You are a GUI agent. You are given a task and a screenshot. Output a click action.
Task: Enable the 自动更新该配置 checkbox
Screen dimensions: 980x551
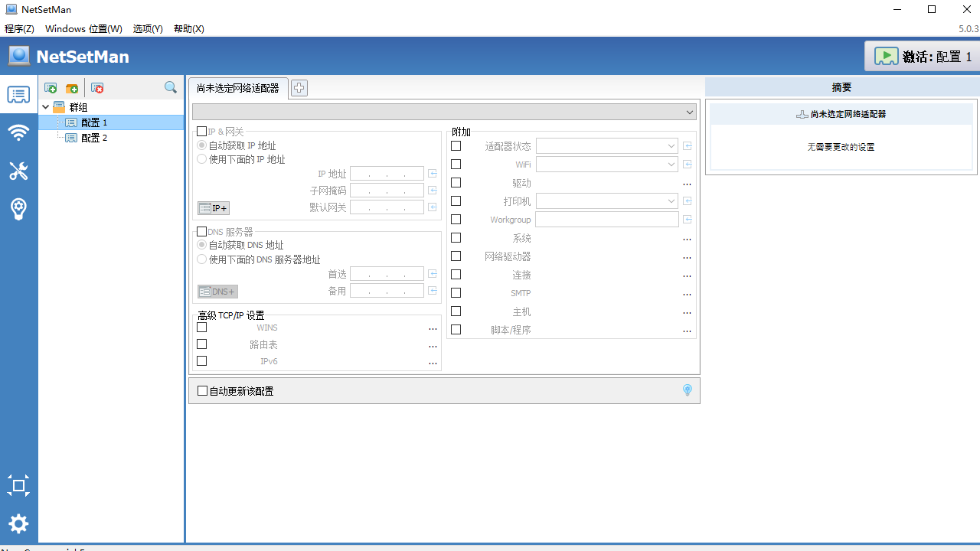point(202,390)
